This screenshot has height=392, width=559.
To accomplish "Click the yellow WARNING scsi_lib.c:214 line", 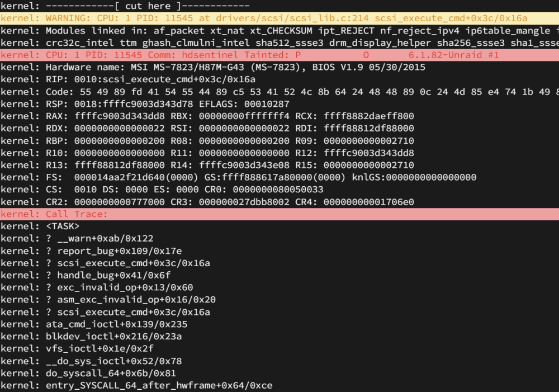I will pyautogui.click(x=279, y=18).
